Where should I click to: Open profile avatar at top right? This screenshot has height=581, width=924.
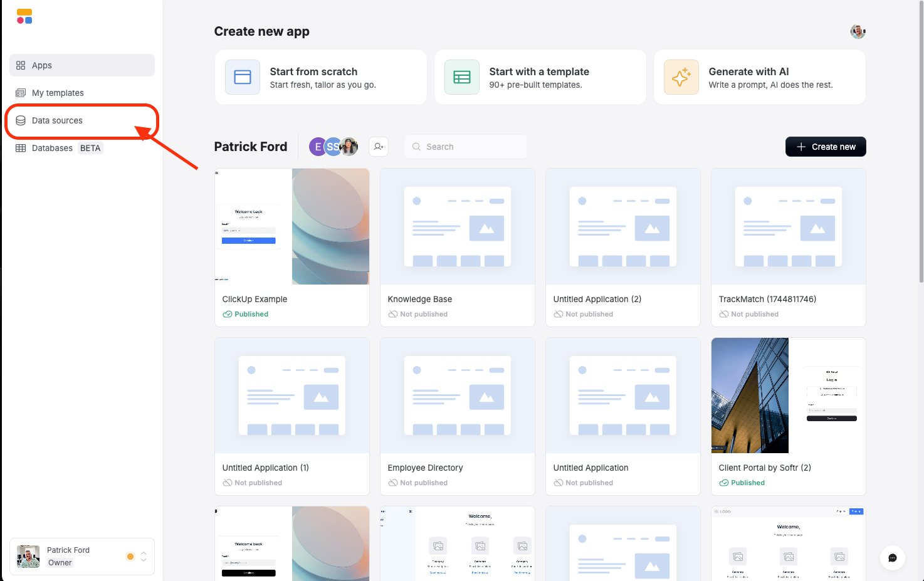[858, 31]
